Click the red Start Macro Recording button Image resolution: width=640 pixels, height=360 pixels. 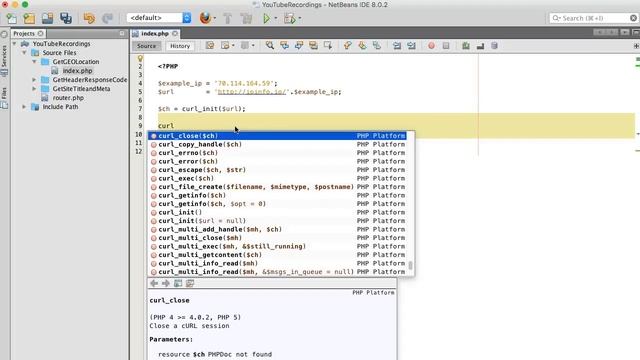pos(431,46)
